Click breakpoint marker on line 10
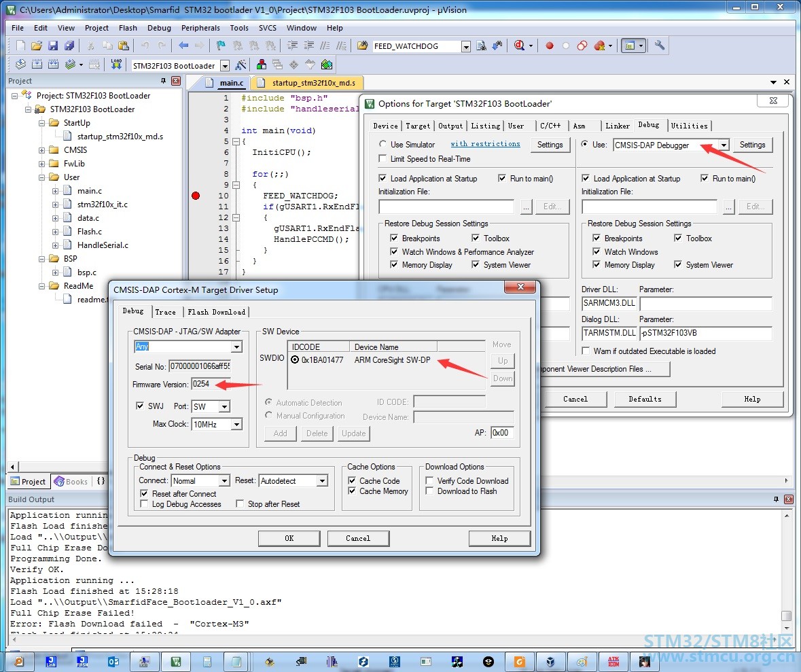Screen dimensions: 801x672 pyautogui.click(x=195, y=195)
